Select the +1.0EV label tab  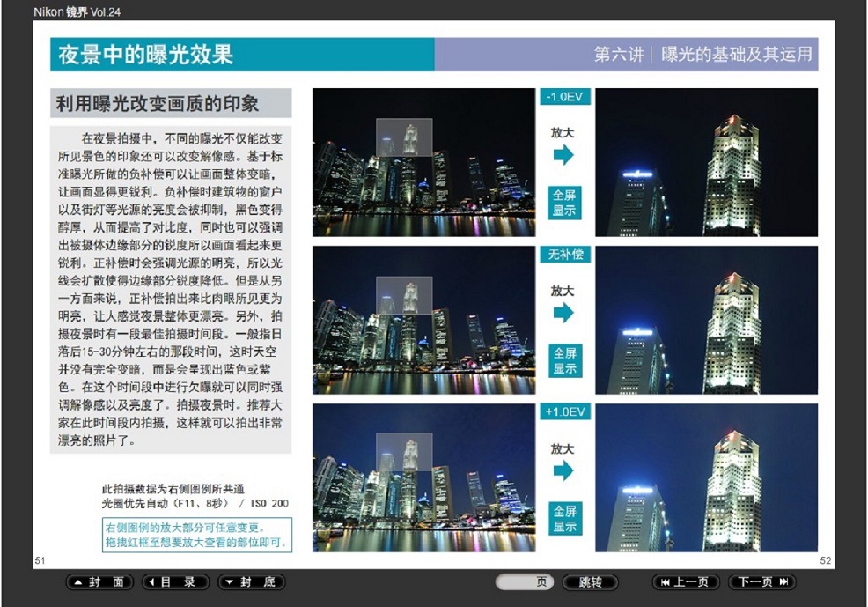pos(564,411)
